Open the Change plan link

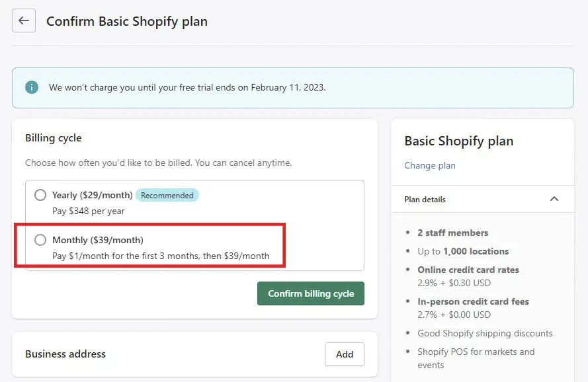[x=430, y=165]
